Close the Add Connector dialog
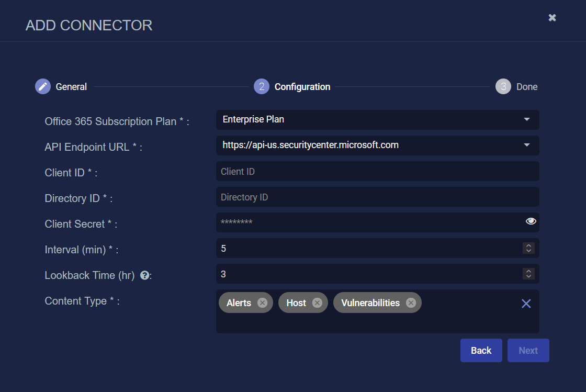Screen dimensions: 586x392 [x=552, y=18]
